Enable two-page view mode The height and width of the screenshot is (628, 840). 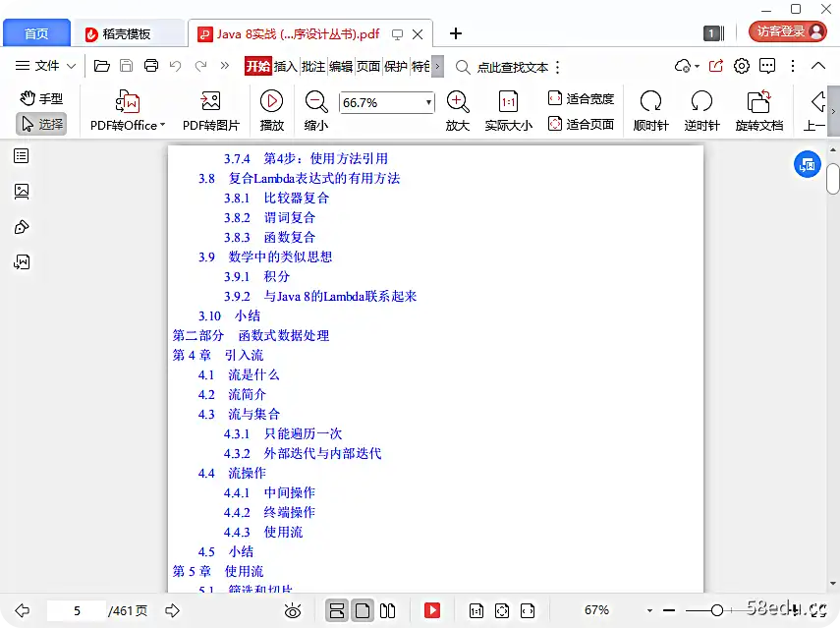387,610
